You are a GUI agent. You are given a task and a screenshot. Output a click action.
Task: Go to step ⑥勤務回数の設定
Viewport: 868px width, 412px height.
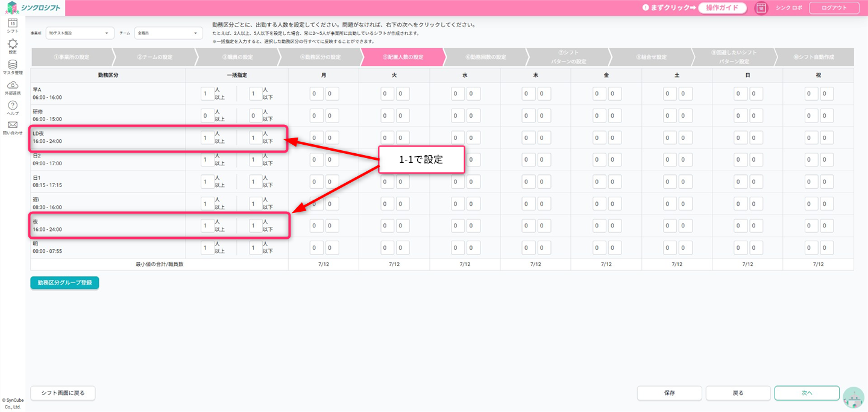point(485,57)
